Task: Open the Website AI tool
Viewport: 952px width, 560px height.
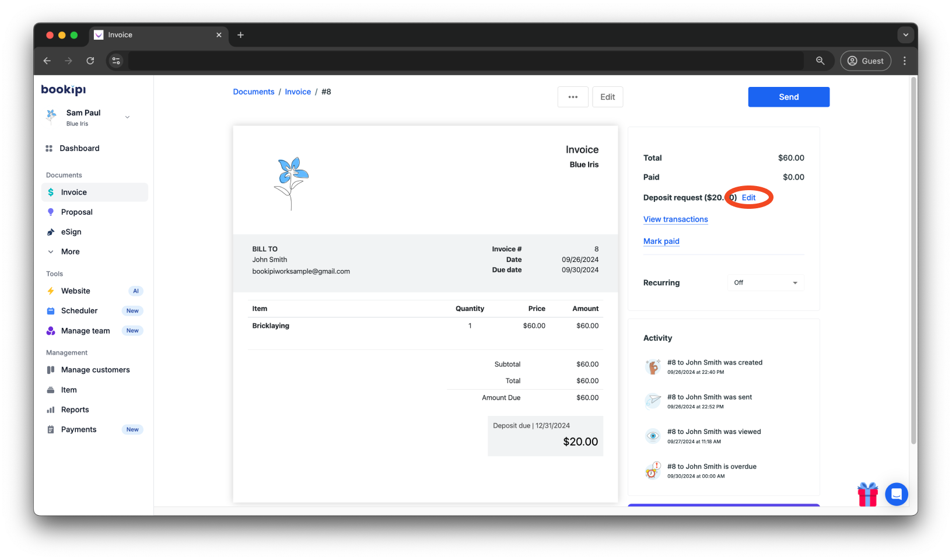Action: click(75, 290)
